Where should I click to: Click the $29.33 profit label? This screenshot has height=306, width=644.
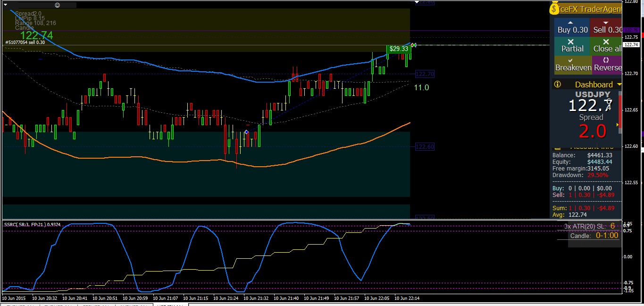(399, 49)
